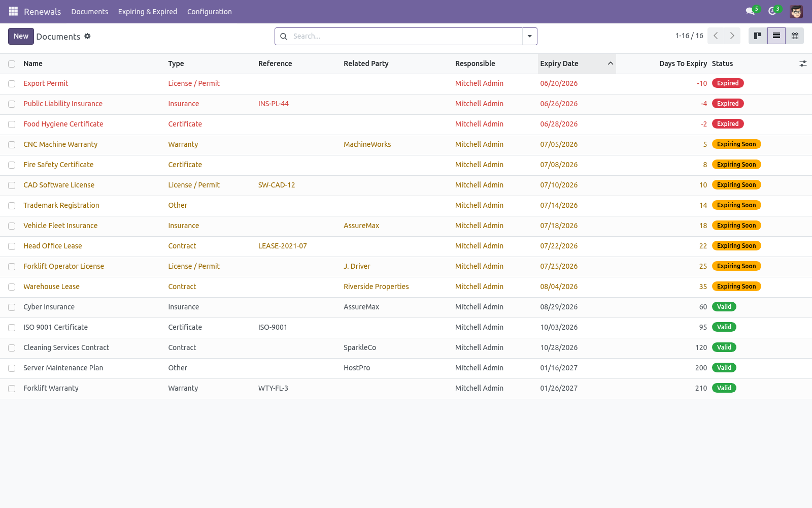Click the search input field
The width and height of the screenshot is (812, 508).
(406, 36)
